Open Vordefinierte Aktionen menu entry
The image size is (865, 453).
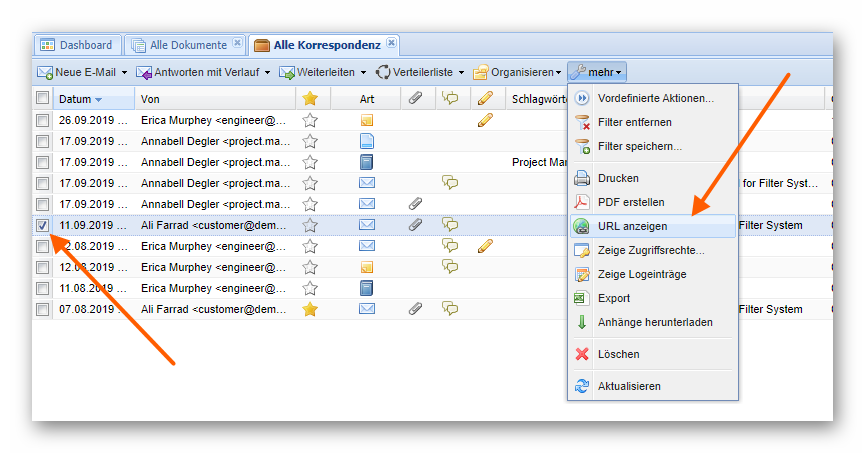point(655,98)
